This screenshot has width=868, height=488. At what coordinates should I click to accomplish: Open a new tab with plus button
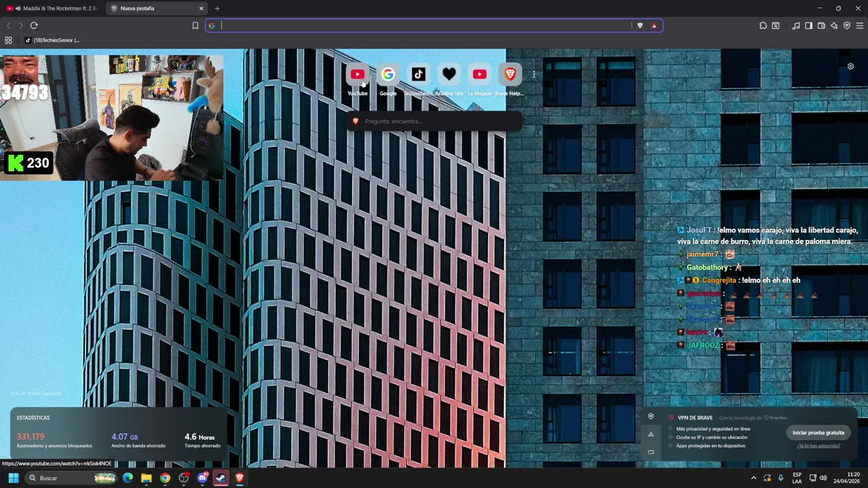pyautogui.click(x=217, y=9)
